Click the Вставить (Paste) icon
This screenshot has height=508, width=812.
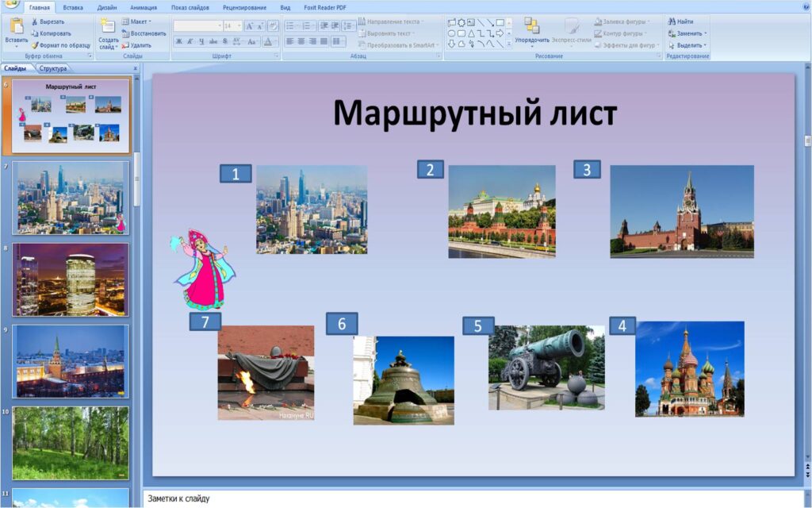pyautogui.click(x=16, y=29)
